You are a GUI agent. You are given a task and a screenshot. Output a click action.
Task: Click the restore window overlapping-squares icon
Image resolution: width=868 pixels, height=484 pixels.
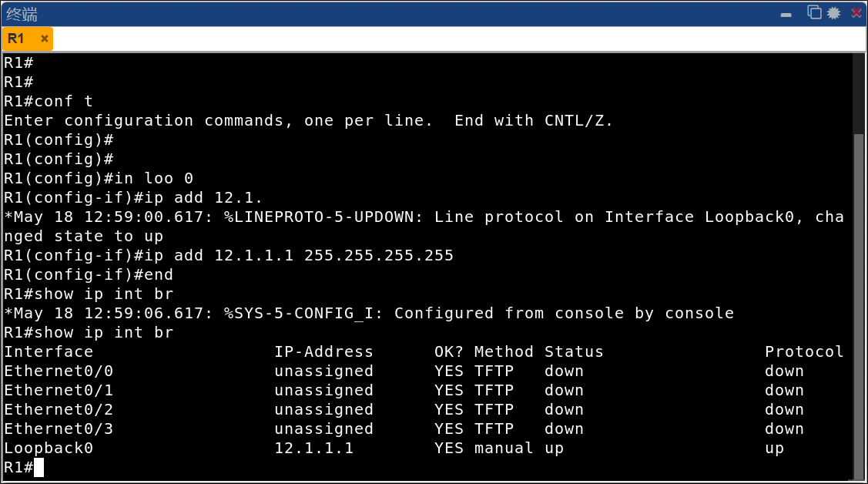(x=814, y=12)
